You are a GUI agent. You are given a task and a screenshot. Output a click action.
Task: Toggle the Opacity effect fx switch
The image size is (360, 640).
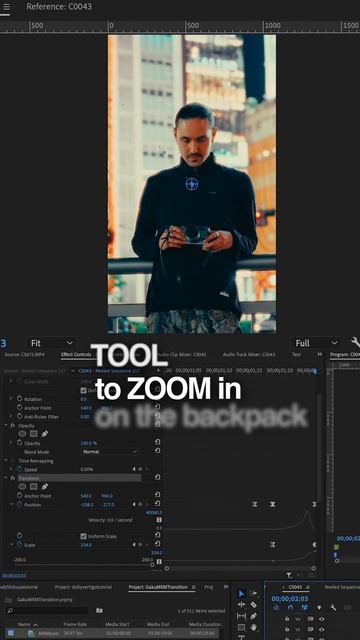[13, 425]
